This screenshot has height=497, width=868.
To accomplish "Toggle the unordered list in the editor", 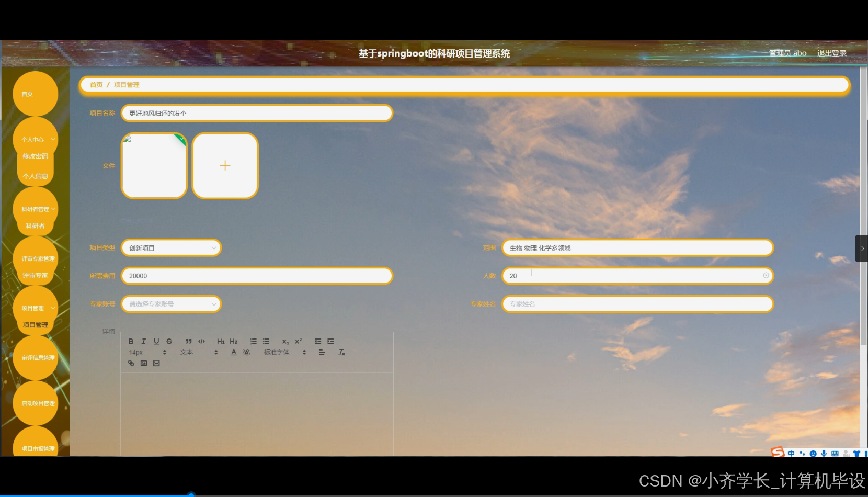I will pos(266,341).
